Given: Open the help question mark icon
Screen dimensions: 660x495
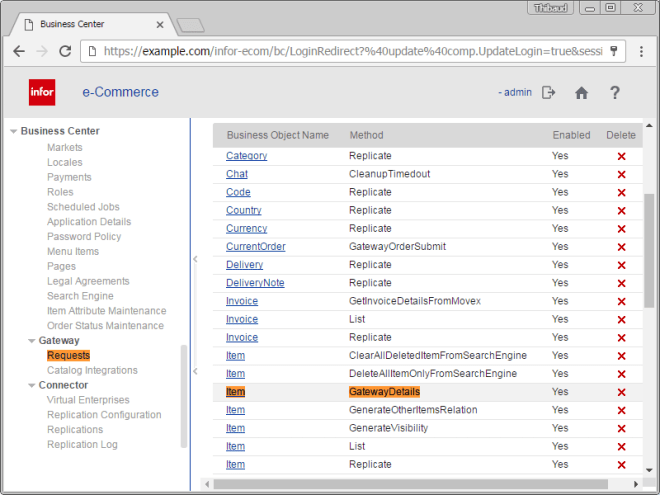Looking at the screenshot, I should tap(615, 93).
